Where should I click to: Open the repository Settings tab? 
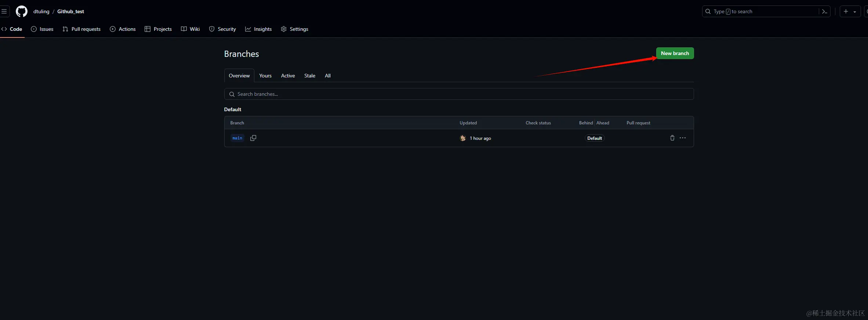point(295,29)
